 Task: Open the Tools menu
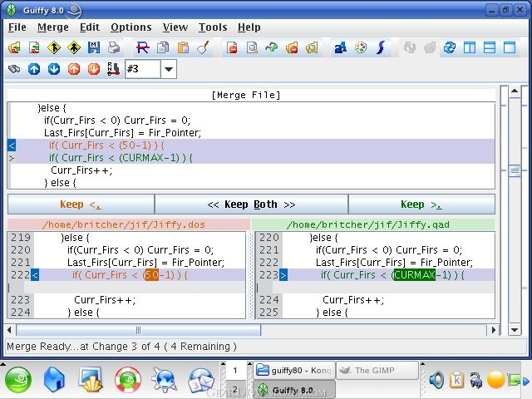213,27
